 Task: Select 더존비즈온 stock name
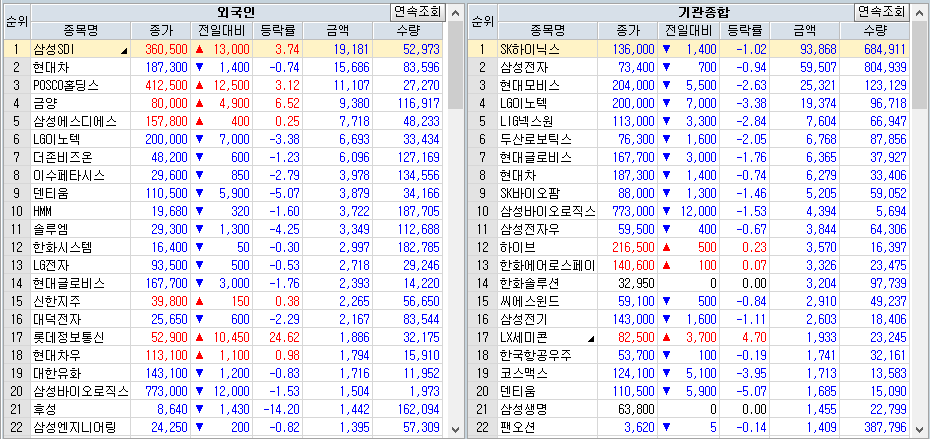62,158
